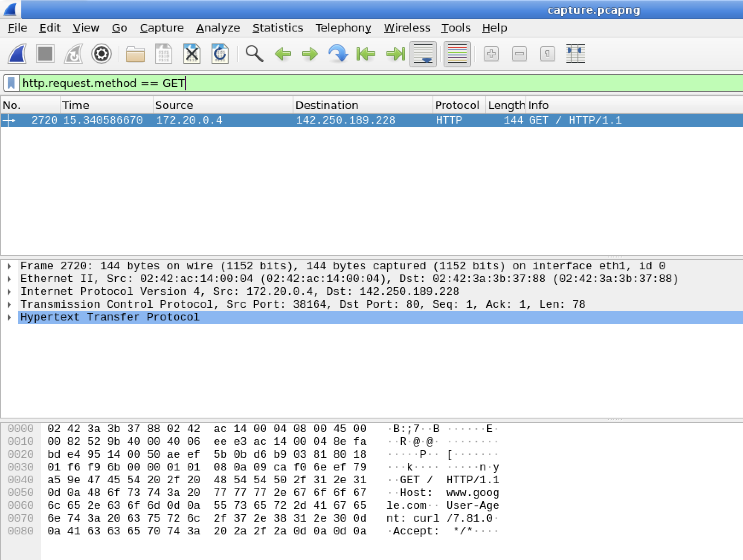
Task: Sort packets by the Time column
Action: point(106,105)
